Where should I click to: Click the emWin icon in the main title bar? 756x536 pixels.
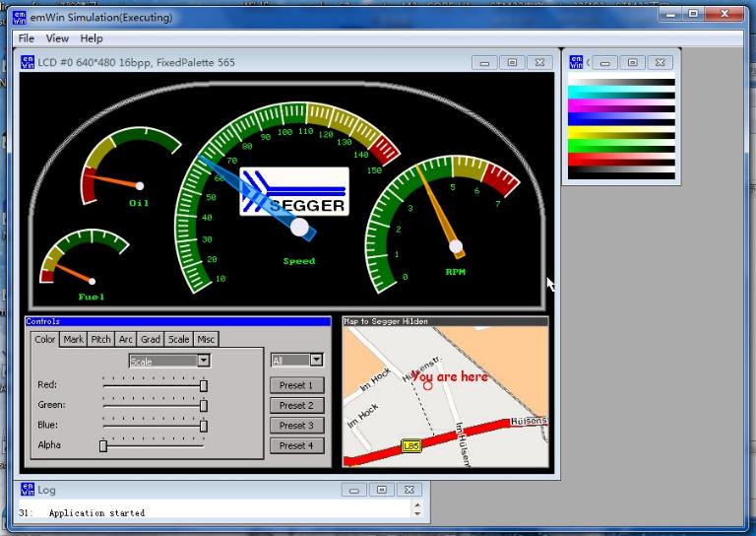(19, 17)
